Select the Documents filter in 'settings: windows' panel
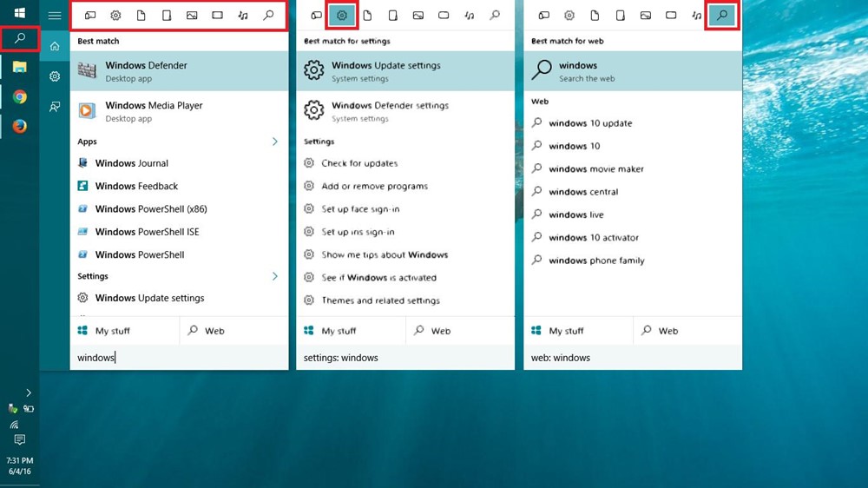This screenshot has width=868, height=488. coord(367,16)
